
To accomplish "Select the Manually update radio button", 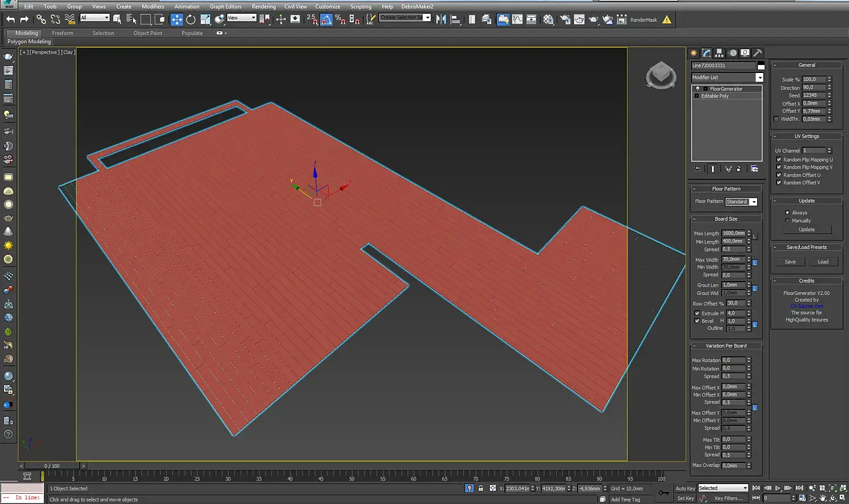I will click(x=787, y=221).
